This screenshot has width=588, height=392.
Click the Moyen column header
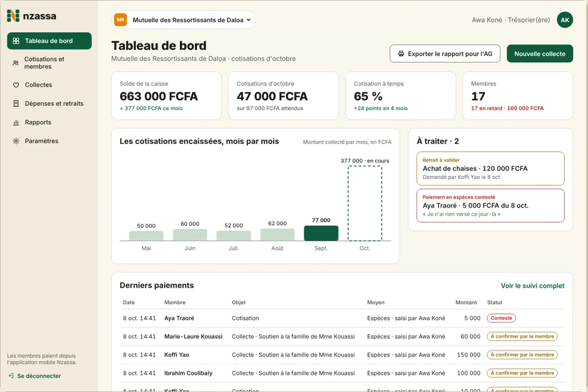click(376, 302)
